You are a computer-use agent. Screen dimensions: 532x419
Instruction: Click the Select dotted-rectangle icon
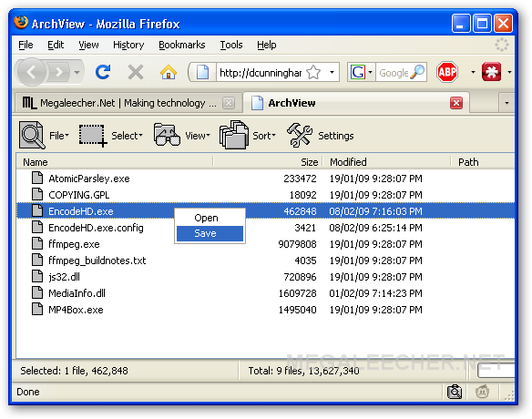93,136
